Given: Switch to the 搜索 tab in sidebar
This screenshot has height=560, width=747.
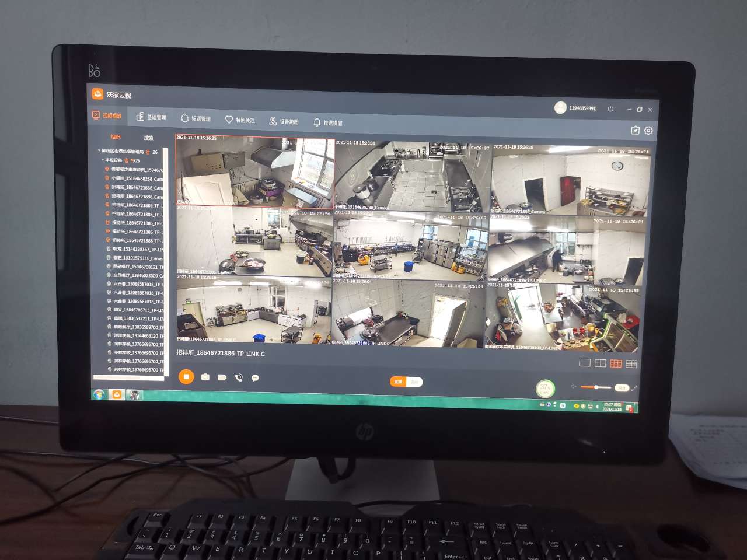Looking at the screenshot, I should (149, 138).
